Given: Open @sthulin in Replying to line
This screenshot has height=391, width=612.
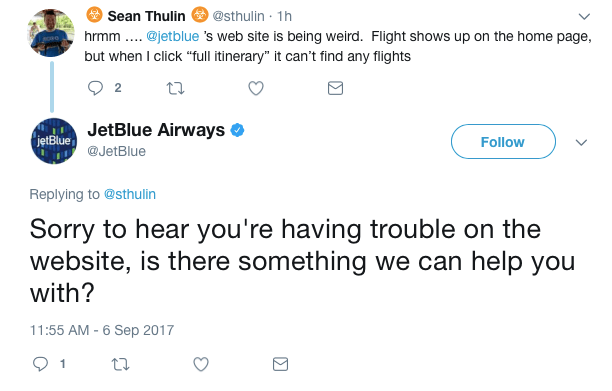Looking at the screenshot, I should point(130,194).
